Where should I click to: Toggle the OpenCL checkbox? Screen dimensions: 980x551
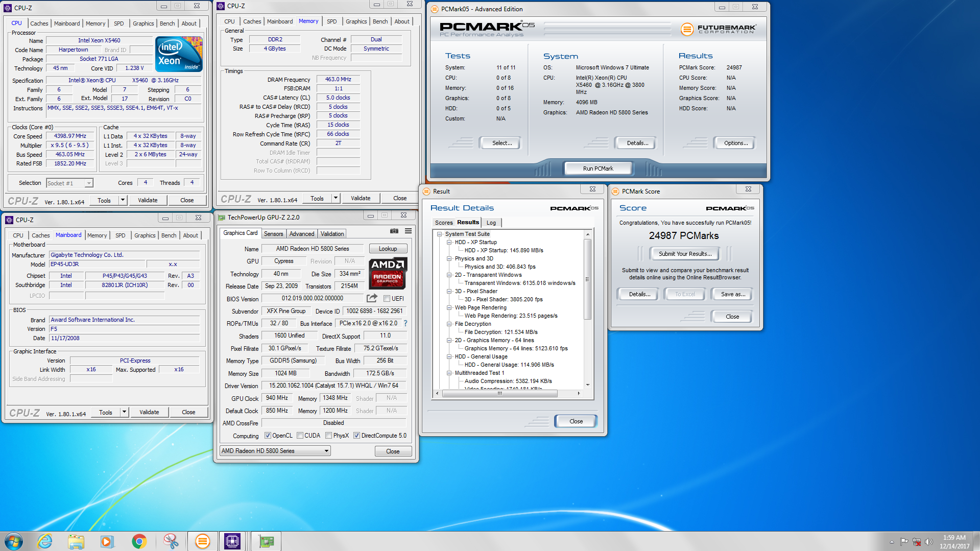click(x=268, y=436)
